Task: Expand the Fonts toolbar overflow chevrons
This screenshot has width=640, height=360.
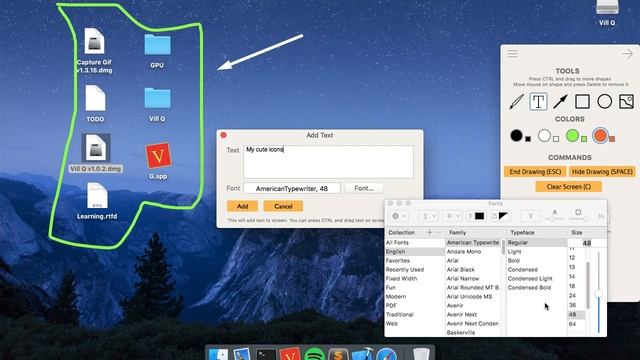Action: click(601, 216)
